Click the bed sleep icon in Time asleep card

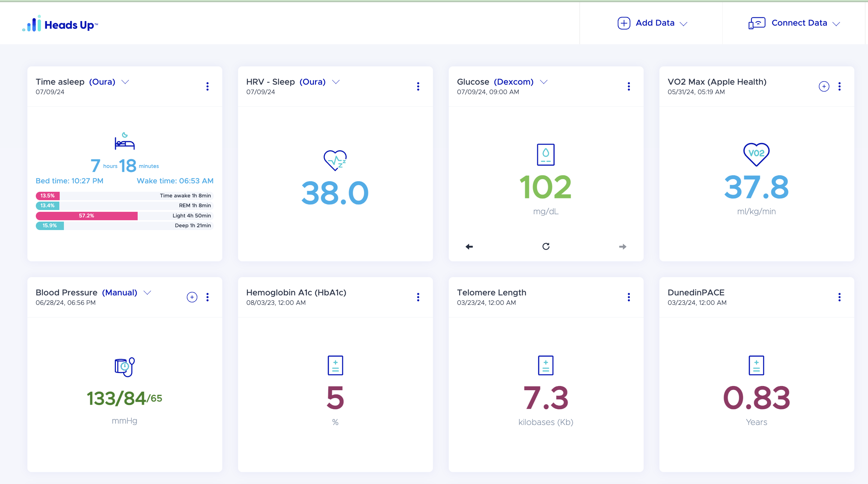(125, 141)
